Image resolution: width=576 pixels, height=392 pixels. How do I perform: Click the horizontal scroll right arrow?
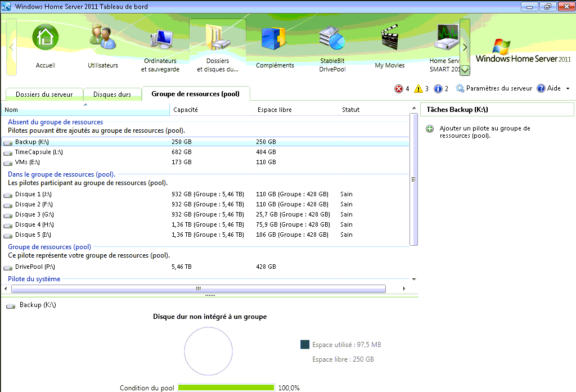[404, 289]
